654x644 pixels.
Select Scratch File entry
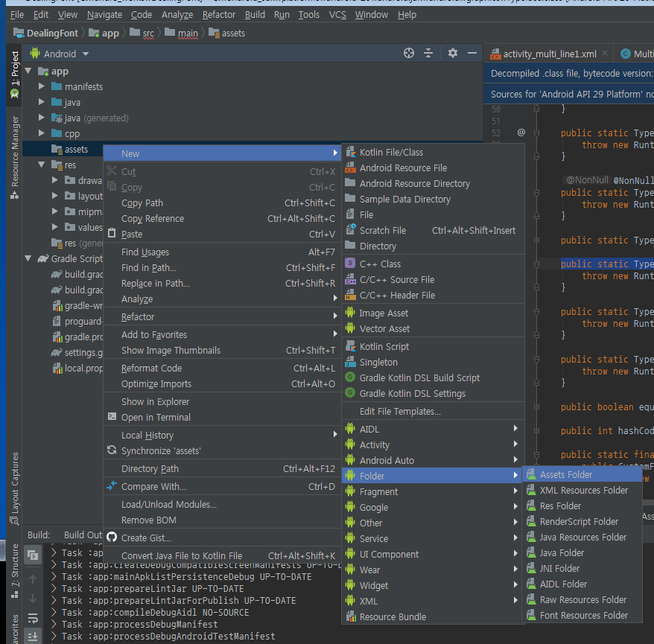pos(433,231)
